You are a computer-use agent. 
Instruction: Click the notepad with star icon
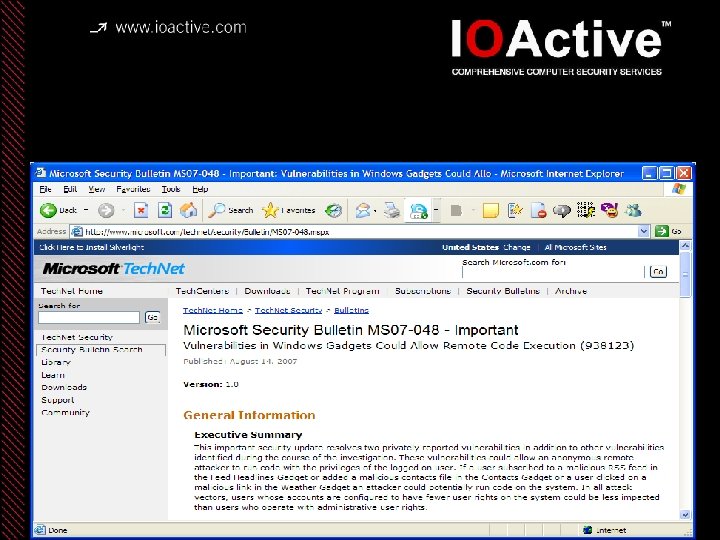point(515,210)
